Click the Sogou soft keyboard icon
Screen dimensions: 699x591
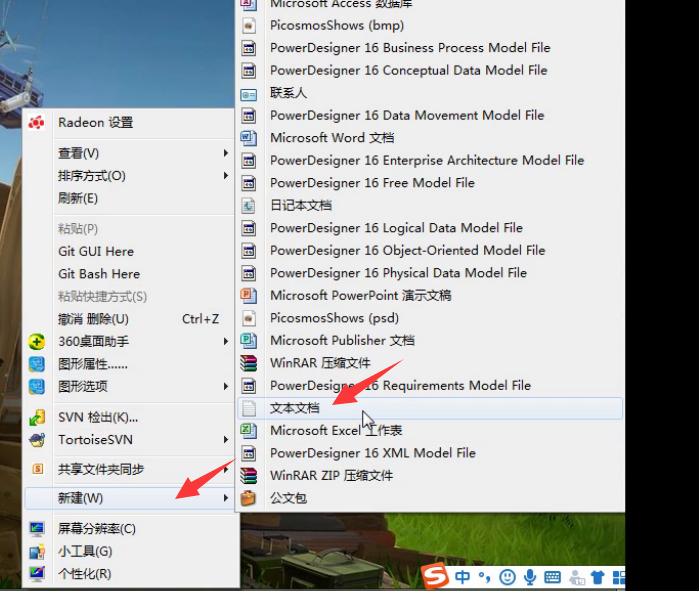click(552, 578)
